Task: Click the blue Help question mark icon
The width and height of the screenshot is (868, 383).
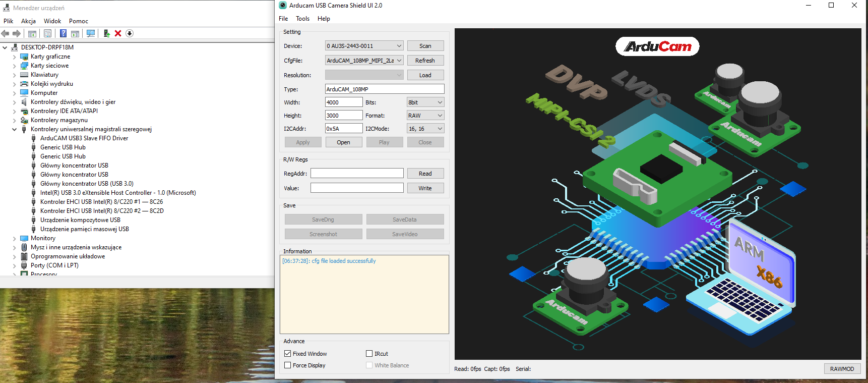Action: click(63, 33)
